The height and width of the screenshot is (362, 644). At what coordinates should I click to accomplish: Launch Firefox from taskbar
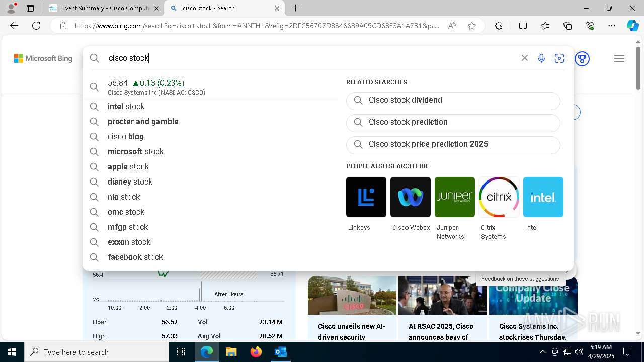point(256,352)
